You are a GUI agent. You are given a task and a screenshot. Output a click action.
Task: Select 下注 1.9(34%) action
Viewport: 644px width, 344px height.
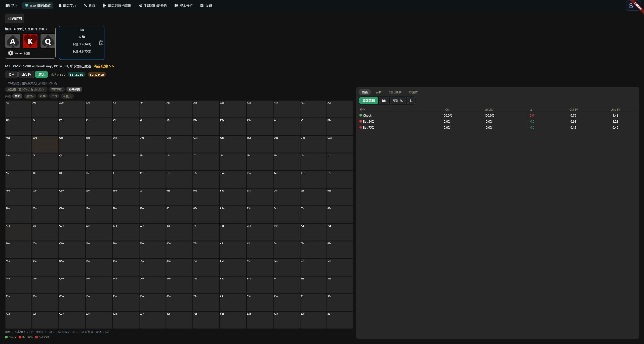click(x=82, y=44)
